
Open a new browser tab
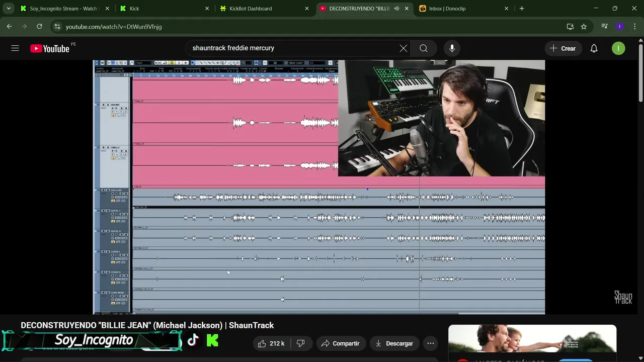(x=522, y=9)
